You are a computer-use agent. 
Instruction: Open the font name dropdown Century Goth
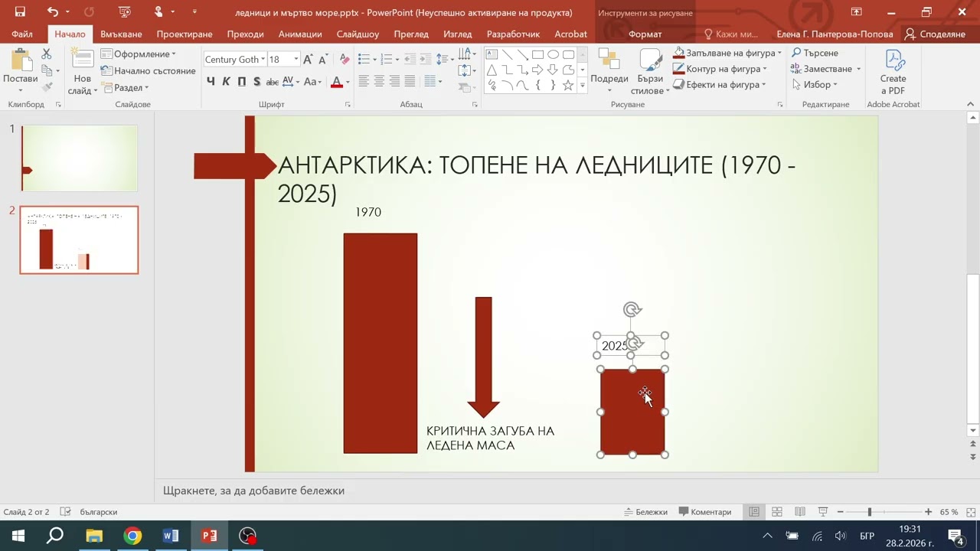click(x=263, y=60)
